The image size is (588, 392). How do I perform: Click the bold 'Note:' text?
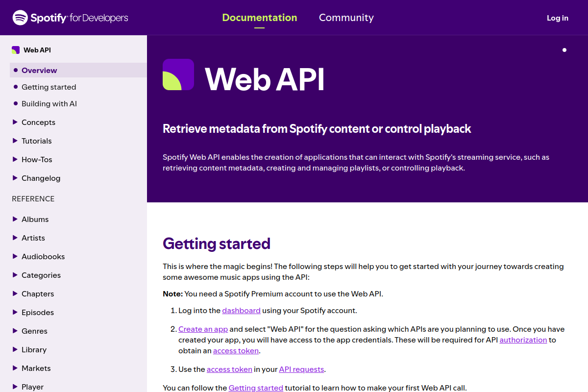pos(172,294)
